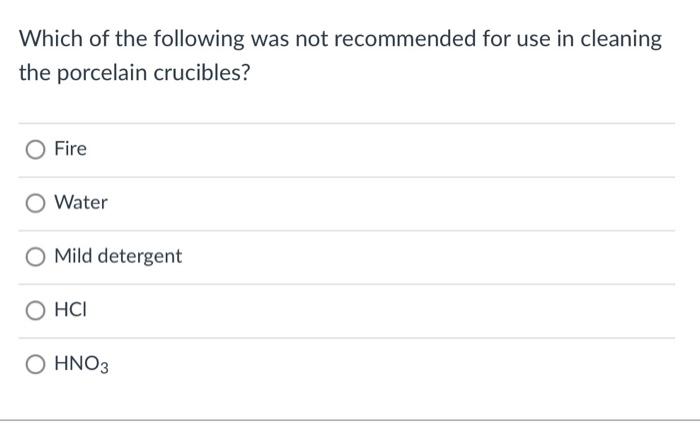This screenshot has height=427, width=700.
Task: Choose the Water radio button
Action: tap(35, 203)
